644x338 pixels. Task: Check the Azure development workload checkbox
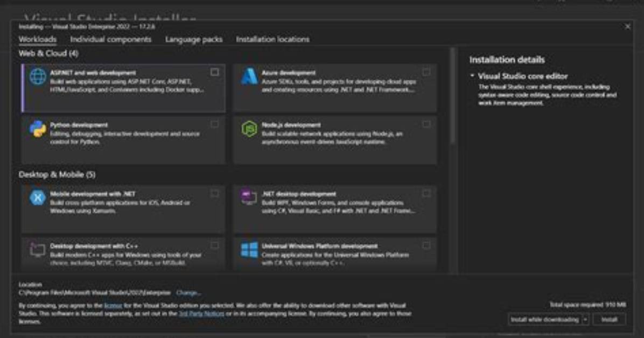click(x=426, y=72)
